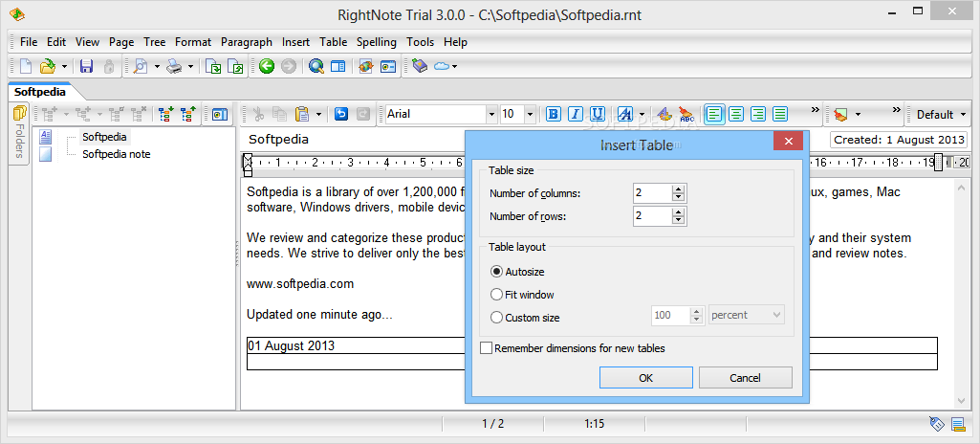The width and height of the screenshot is (980, 444).
Task: Open the File menu
Action: 29,42
